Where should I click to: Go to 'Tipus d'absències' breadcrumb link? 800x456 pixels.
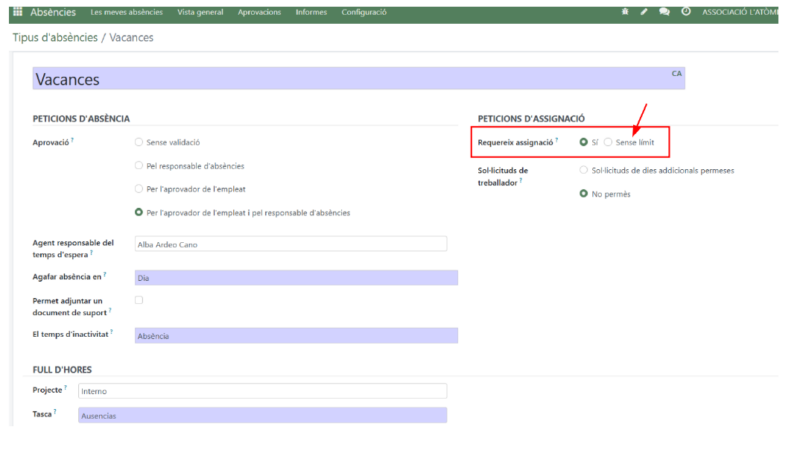click(x=55, y=37)
